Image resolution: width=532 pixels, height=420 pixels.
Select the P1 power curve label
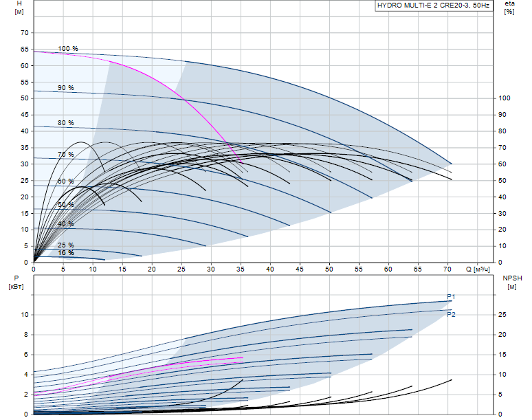[x=451, y=297]
